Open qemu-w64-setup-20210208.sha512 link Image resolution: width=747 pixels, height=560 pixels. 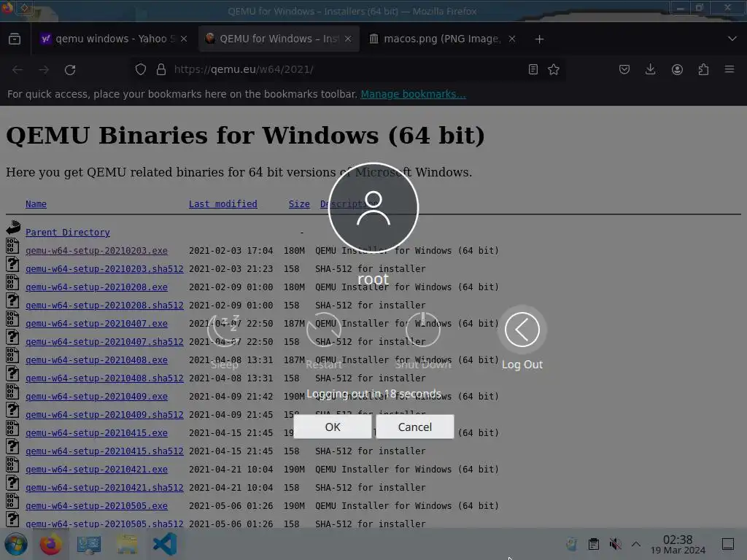pyautogui.click(x=104, y=306)
